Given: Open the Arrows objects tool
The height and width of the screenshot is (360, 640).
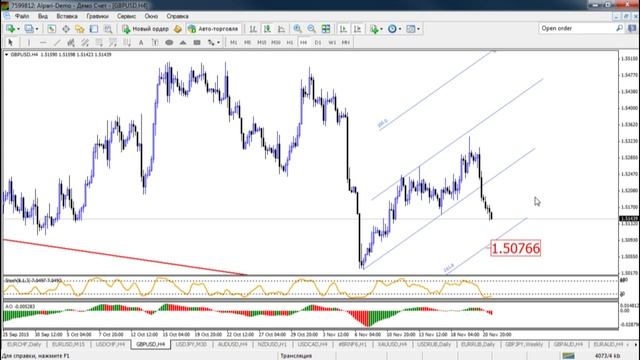Looking at the screenshot, I should tap(211, 42).
